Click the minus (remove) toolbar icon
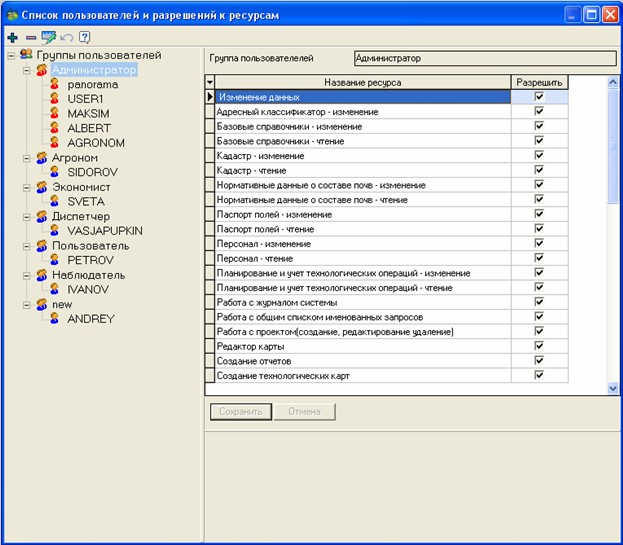This screenshot has width=623, height=545. (x=30, y=37)
